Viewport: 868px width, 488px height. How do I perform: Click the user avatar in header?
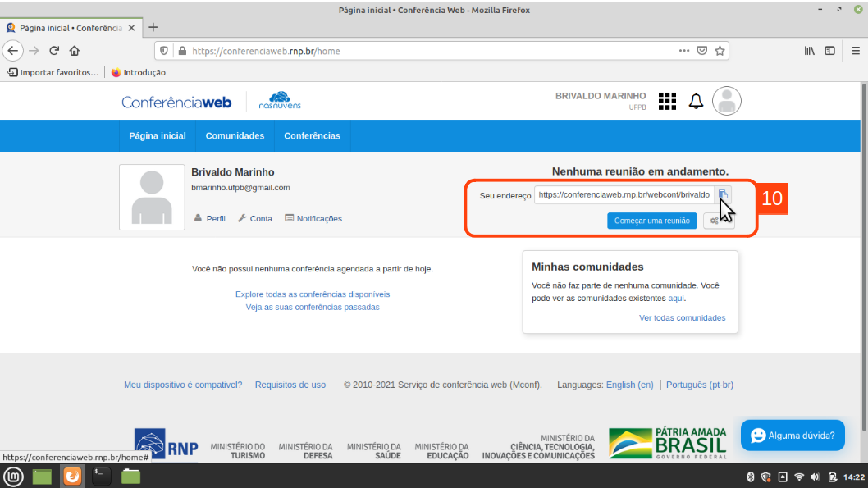tap(726, 101)
